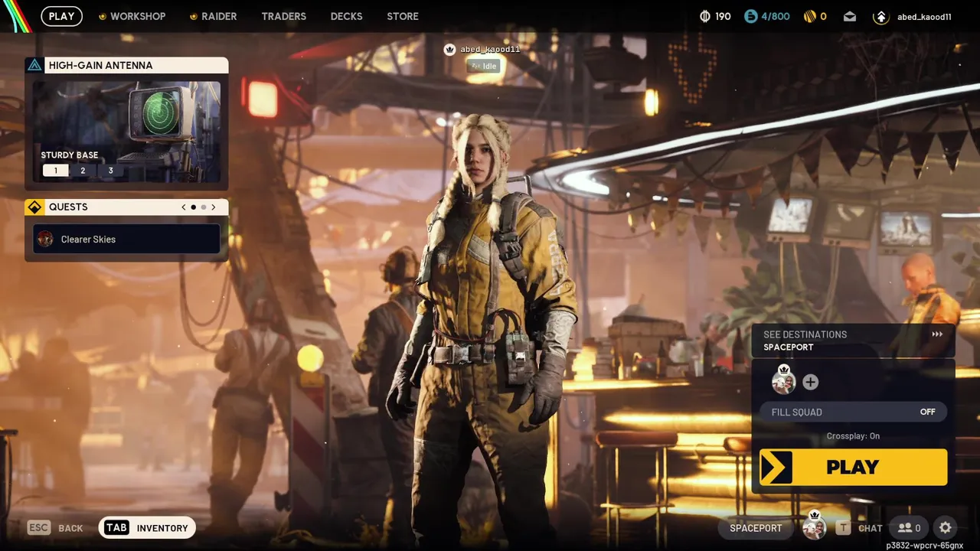Start the match with yellow Play button
The image size is (980, 551).
pyautogui.click(x=853, y=467)
